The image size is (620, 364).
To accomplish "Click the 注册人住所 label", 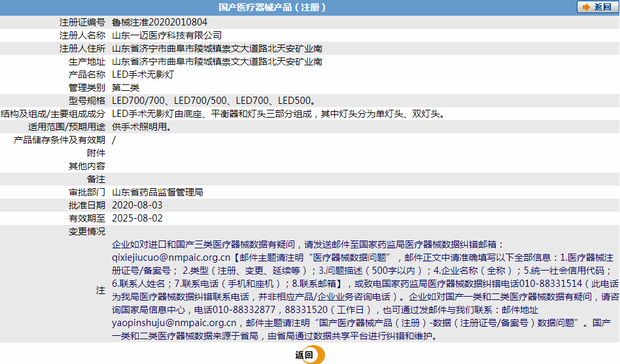I will tap(82, 48).
